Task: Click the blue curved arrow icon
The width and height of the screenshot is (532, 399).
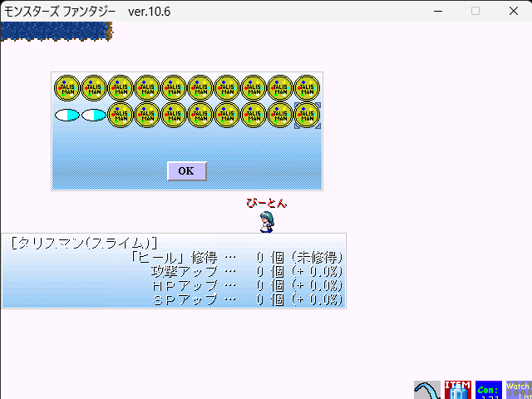Action: 427,390
